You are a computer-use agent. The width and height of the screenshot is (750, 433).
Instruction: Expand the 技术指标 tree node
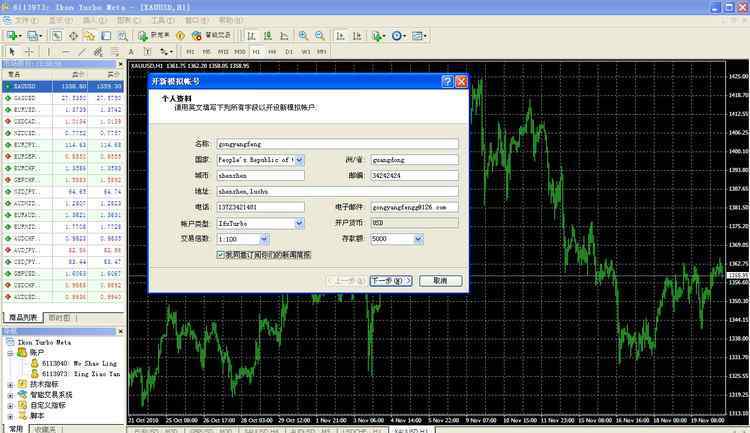pos(10,385)
